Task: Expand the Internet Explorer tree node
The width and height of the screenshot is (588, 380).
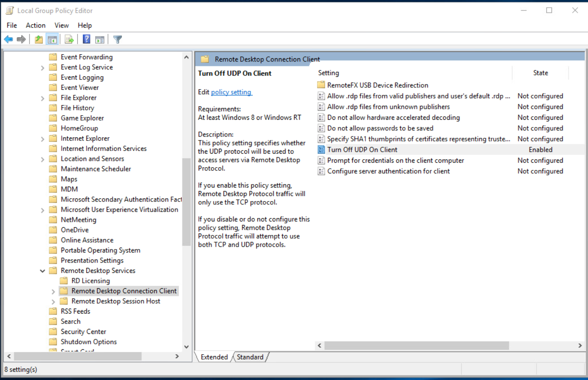Action: [42, 139]
